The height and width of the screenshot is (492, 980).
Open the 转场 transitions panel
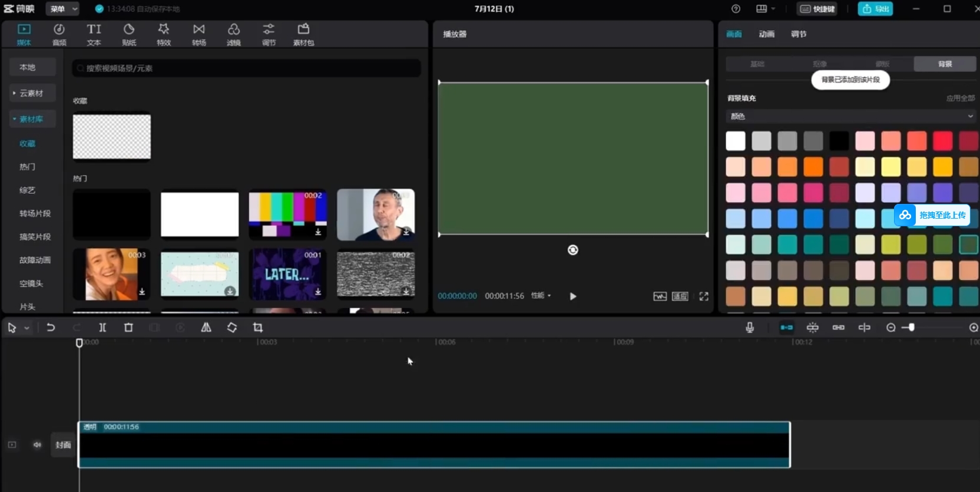[199, 34]
